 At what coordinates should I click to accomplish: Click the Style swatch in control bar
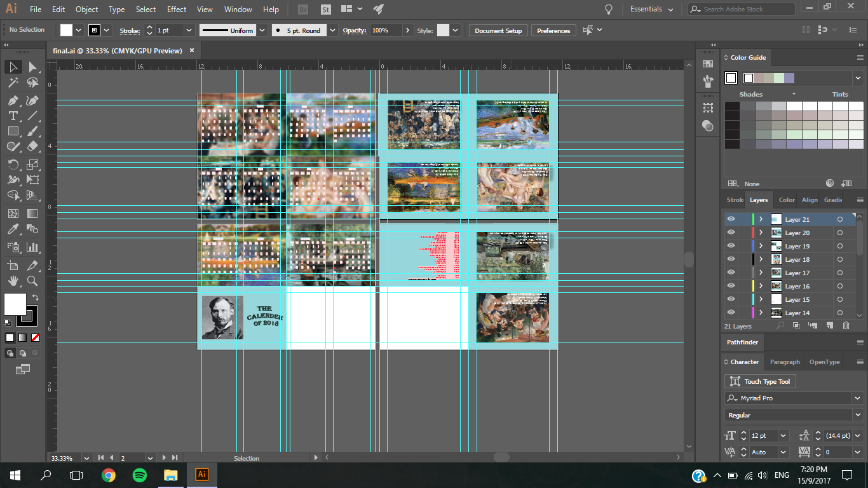pyautogui.click(x=443, y=30)
